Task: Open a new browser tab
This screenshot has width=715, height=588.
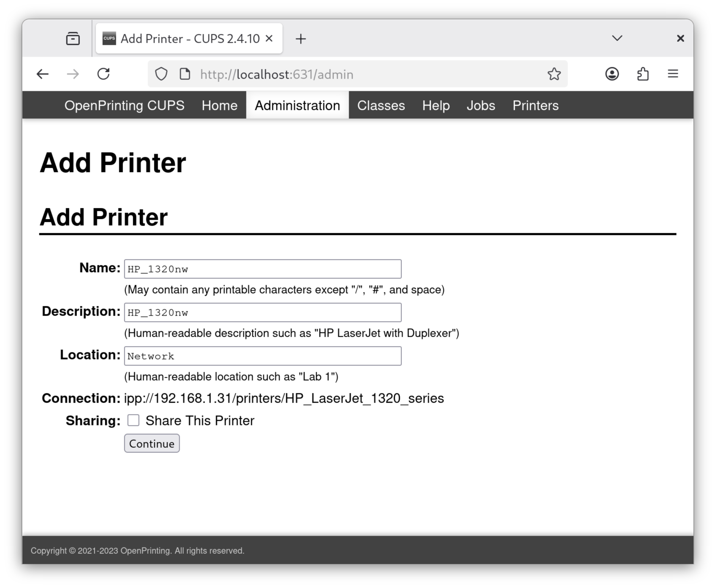Action: click(x=300, y=39)
